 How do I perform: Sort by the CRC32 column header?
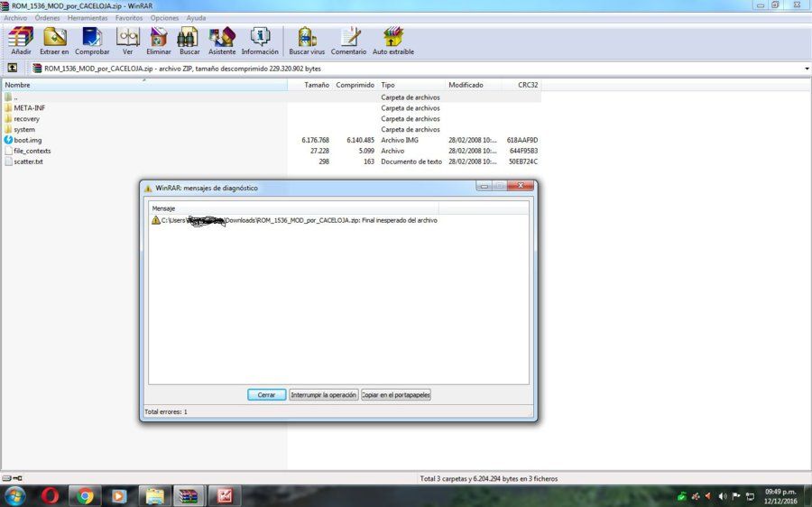pos(521,85)
